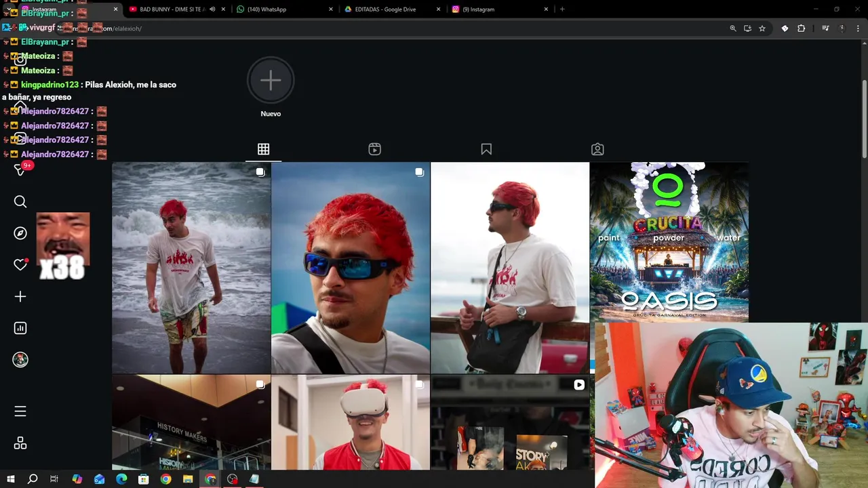Open the VR headset post thumbnail
The image size is (868, 488).
[351, 422]
